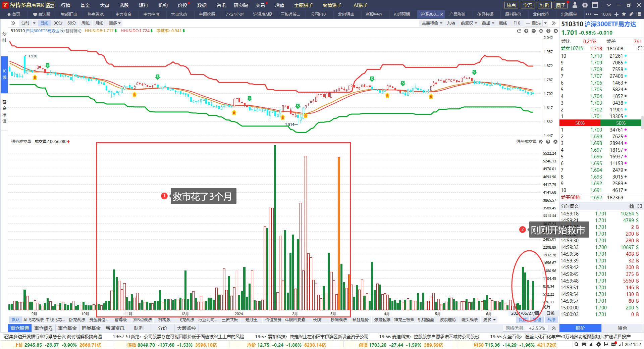
Task: Open volume panel settings gear
Action: tap(541, 142)
